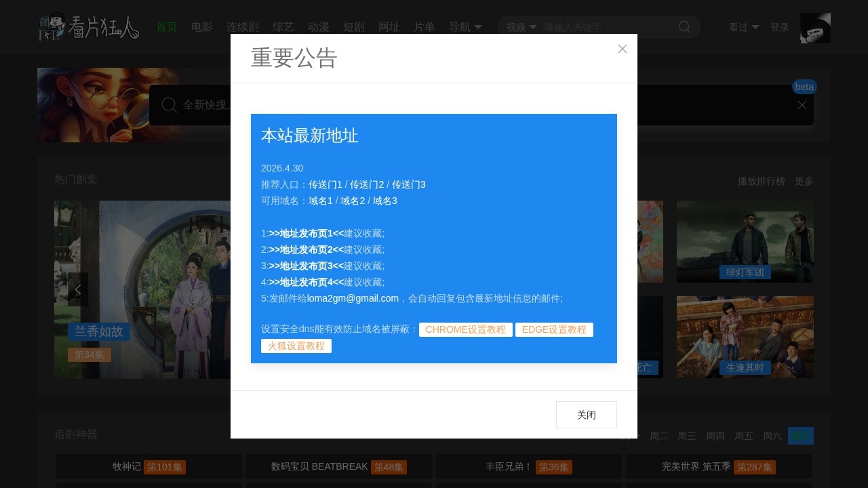Image resolution: width=868 pixels, height=488 pixels.
Task: Click the 登录 link
Action: [x=780, y=27]
